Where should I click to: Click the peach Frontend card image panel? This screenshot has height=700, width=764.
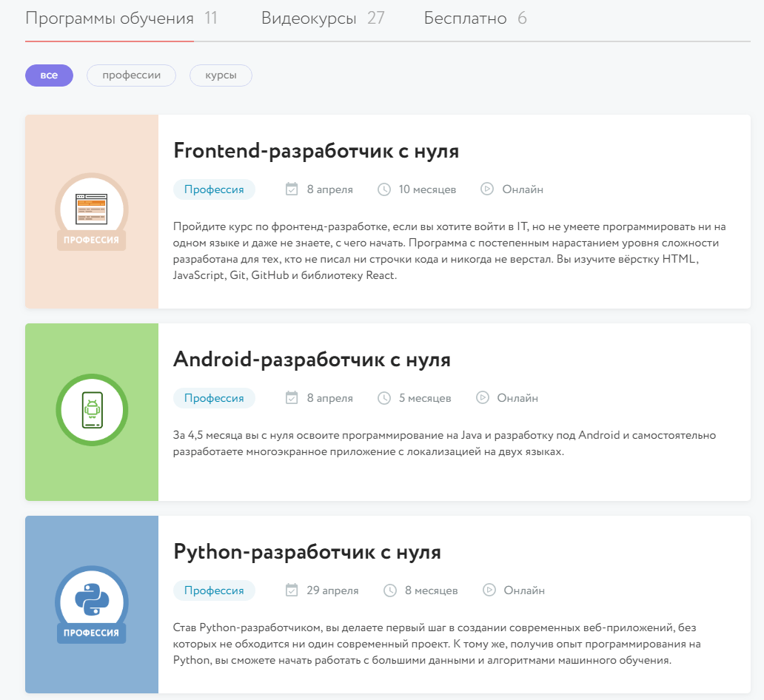coord(92,212)
